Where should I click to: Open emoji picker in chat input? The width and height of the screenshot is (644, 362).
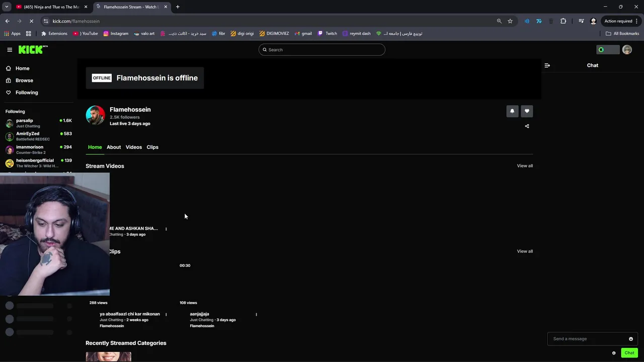(631, 339)
